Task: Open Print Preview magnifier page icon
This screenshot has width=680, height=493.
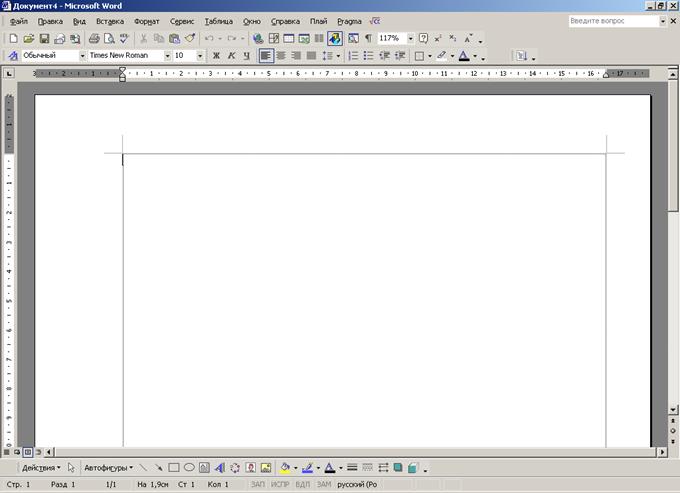Action: pyautogui.click(x=109, y=39)
